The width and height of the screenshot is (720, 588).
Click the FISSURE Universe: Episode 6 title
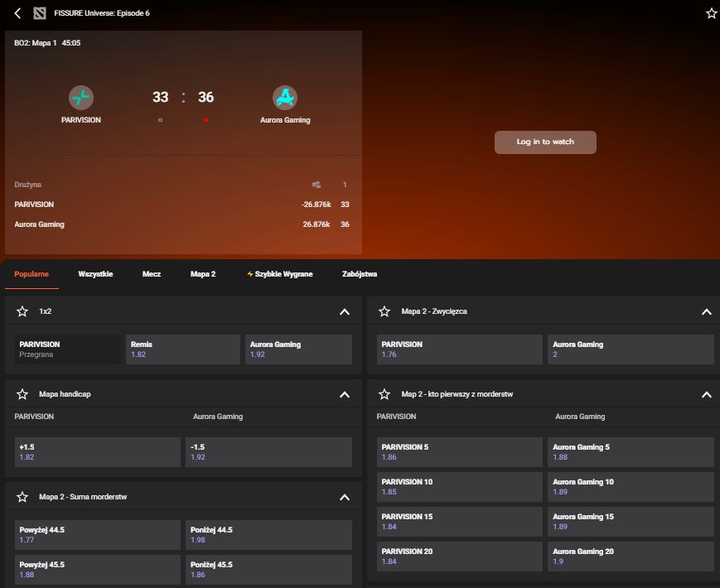[x=102, y=13]
